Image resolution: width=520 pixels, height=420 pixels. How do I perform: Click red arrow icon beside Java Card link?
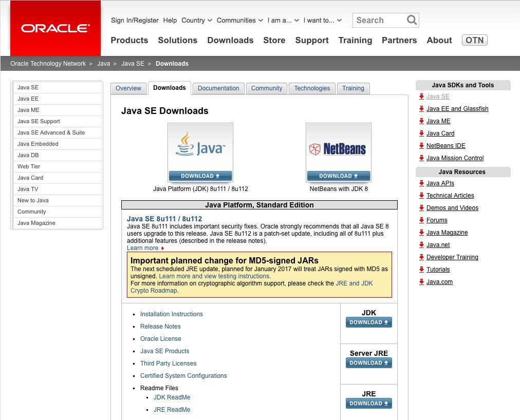(421, 133)
